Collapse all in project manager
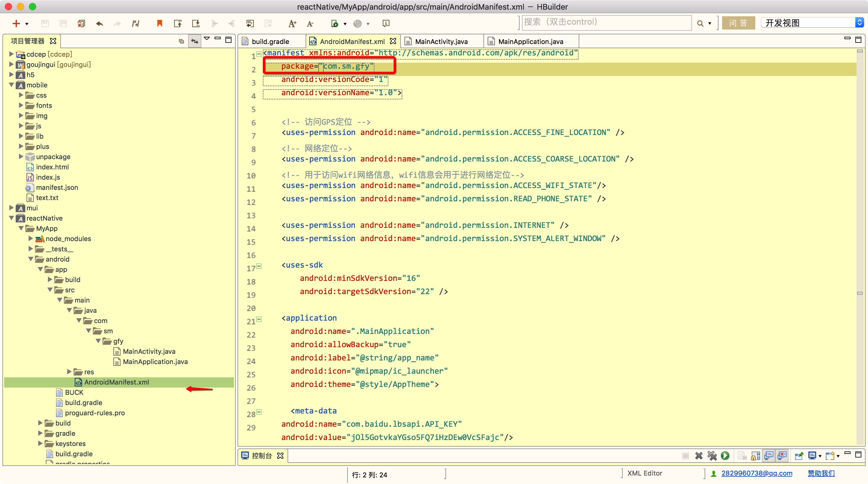This screenshot has height=484, width=868. 181,41
